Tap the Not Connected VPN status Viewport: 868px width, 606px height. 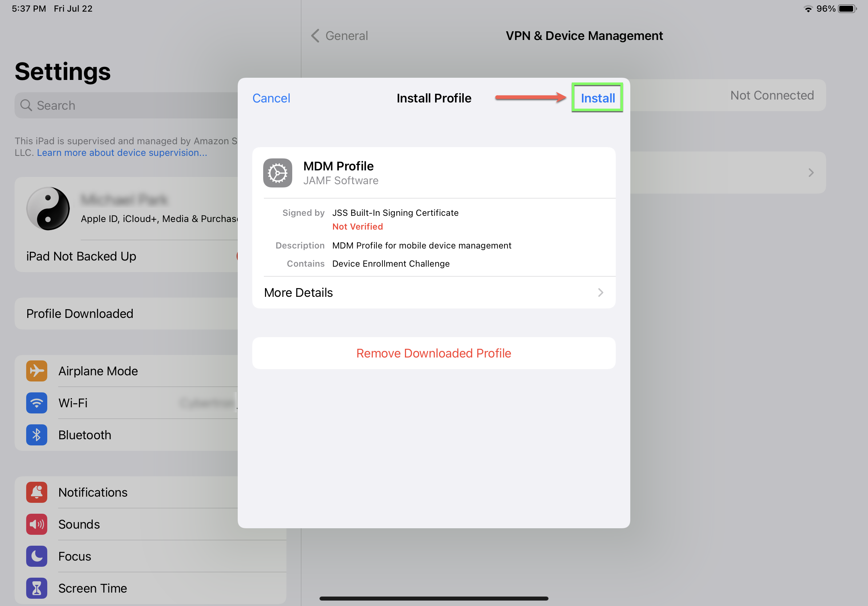(x=772, y=95)
